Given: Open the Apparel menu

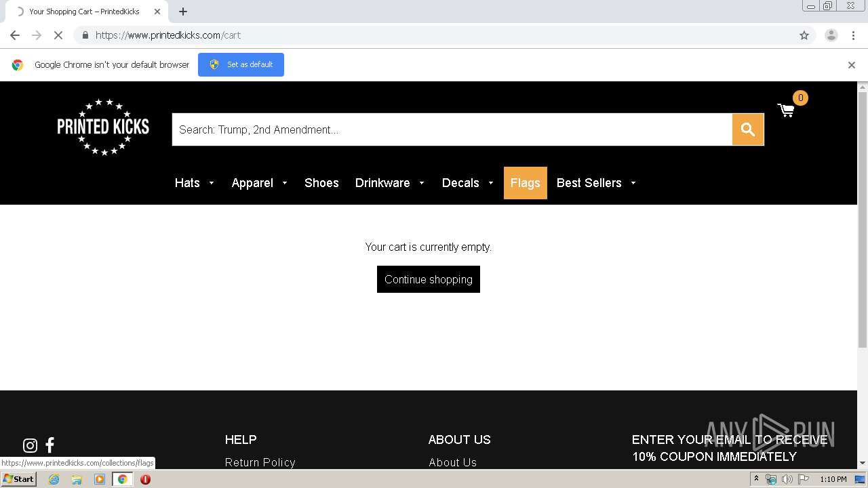Looking at the screenshot, I should tap(252, 183).
